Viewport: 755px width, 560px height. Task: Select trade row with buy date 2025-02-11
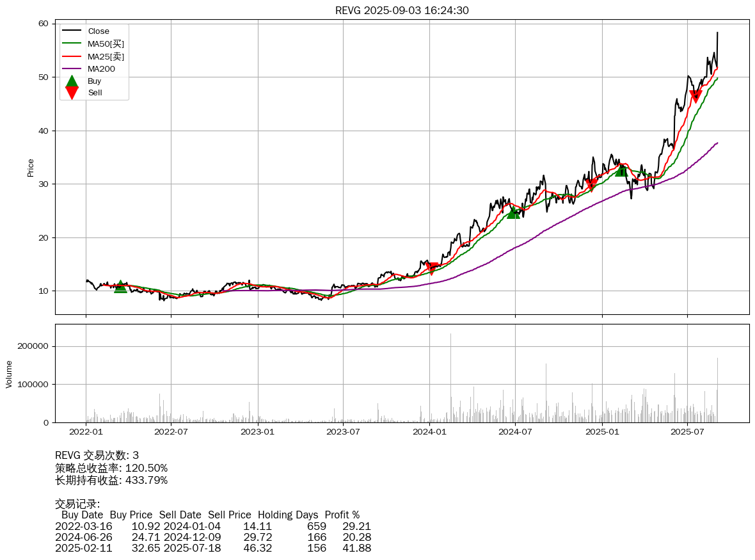213,548
